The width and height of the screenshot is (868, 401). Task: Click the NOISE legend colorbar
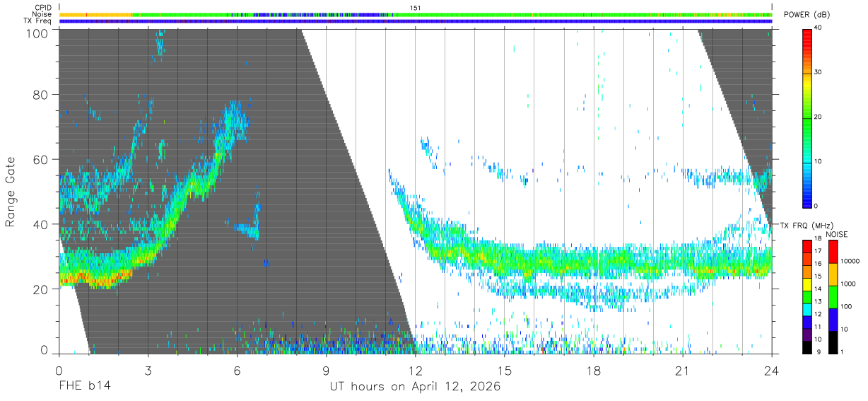pyautogui.click(x=833, y=297)
